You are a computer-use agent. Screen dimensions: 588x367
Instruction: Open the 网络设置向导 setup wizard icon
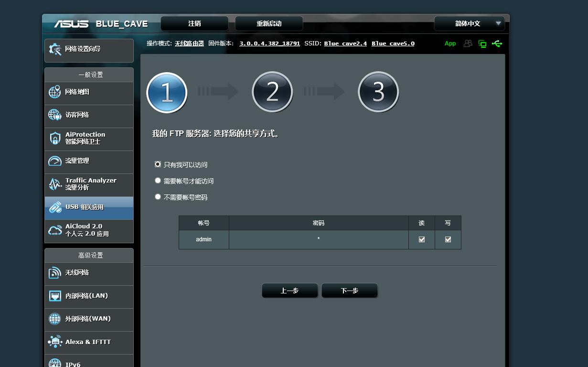click(x=55, y=49)
